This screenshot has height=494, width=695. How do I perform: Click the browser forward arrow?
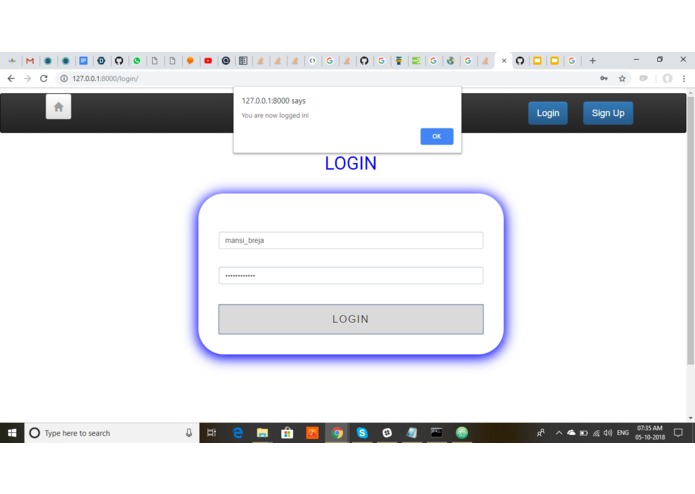click(x=27, y=78)
